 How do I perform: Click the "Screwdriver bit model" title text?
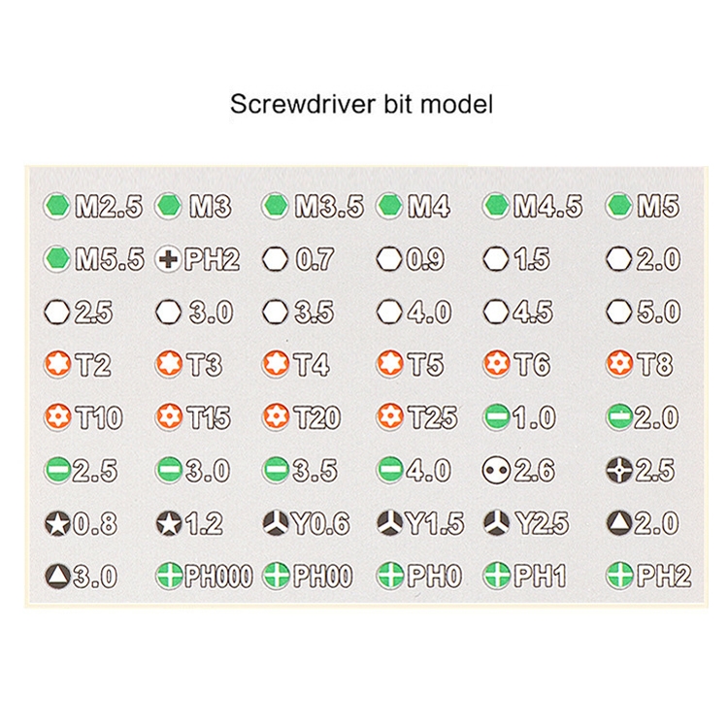pyautogui.click(x=361, y=104)
